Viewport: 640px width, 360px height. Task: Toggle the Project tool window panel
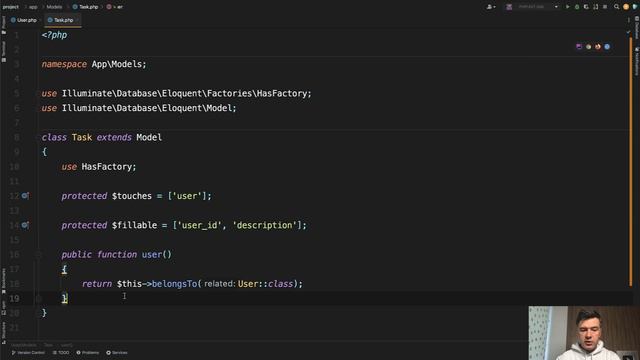point(4,25)
